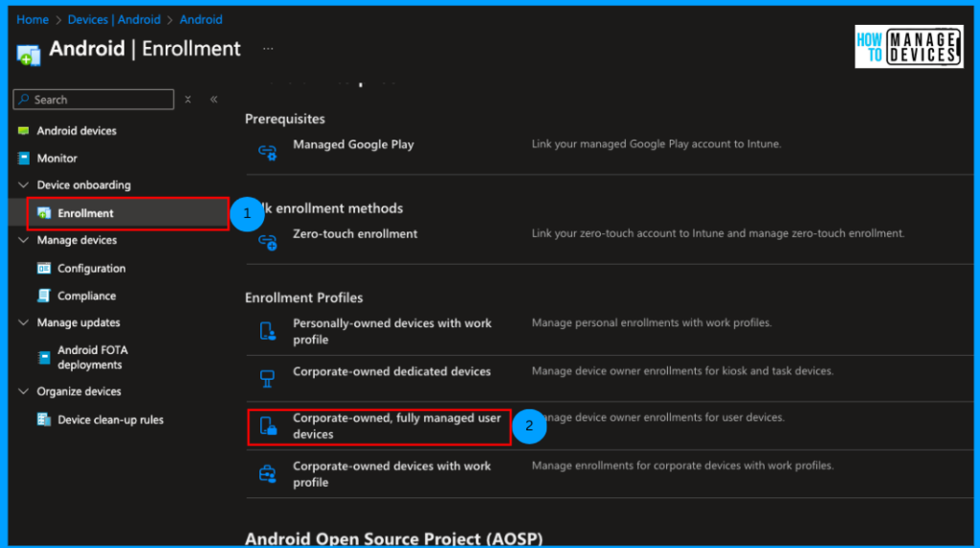Click the Compliance sidebar icon

coord(44,296)
